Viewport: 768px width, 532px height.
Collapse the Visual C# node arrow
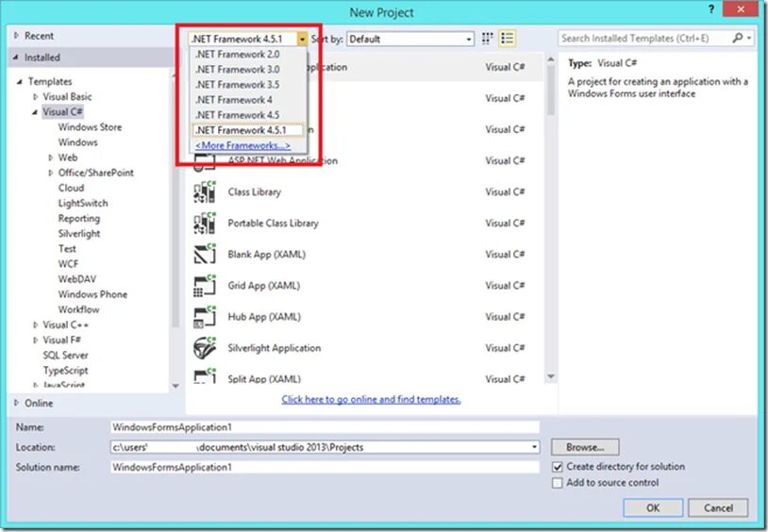(35, 112)
